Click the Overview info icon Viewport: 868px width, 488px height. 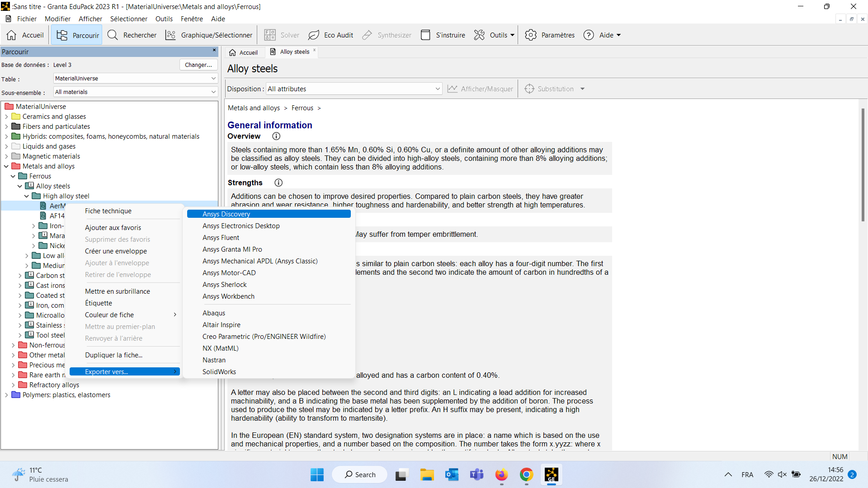[x=276, y=136]
